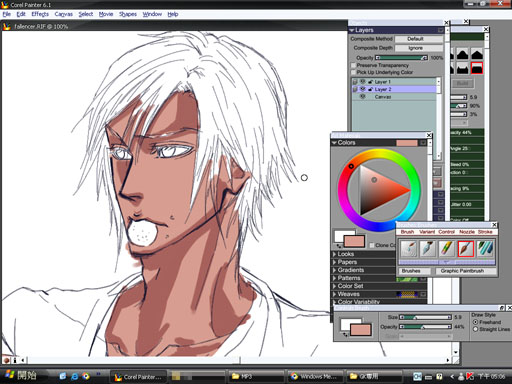
Task: Adjust brush Size slider in controls bar
Action: point(425,317)
